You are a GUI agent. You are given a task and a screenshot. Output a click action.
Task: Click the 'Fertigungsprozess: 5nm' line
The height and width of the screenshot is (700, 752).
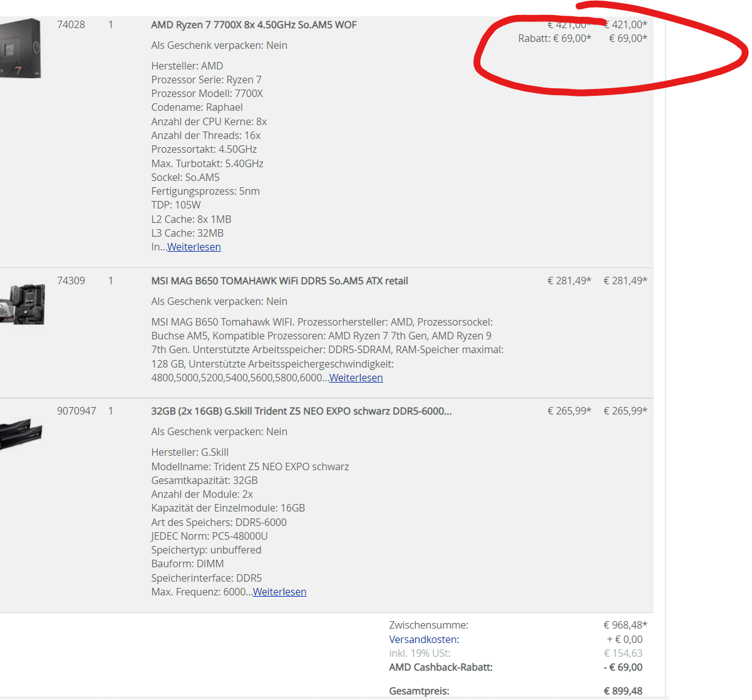pos(205,191)
